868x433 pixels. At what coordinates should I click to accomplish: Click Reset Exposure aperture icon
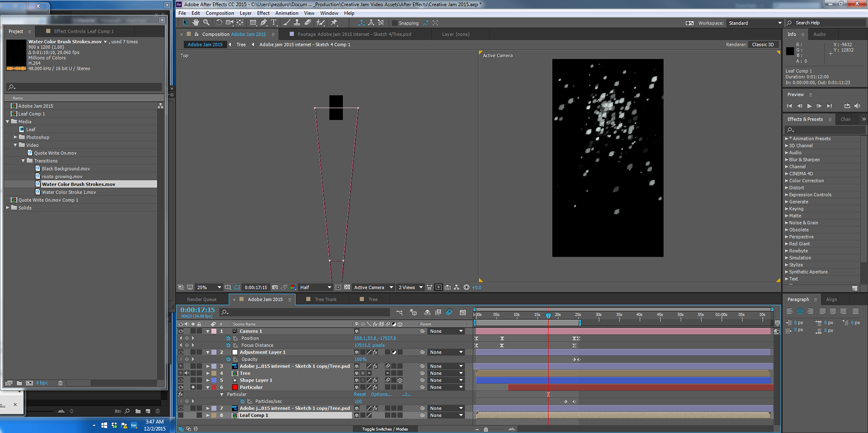click(x=467, y=287)
